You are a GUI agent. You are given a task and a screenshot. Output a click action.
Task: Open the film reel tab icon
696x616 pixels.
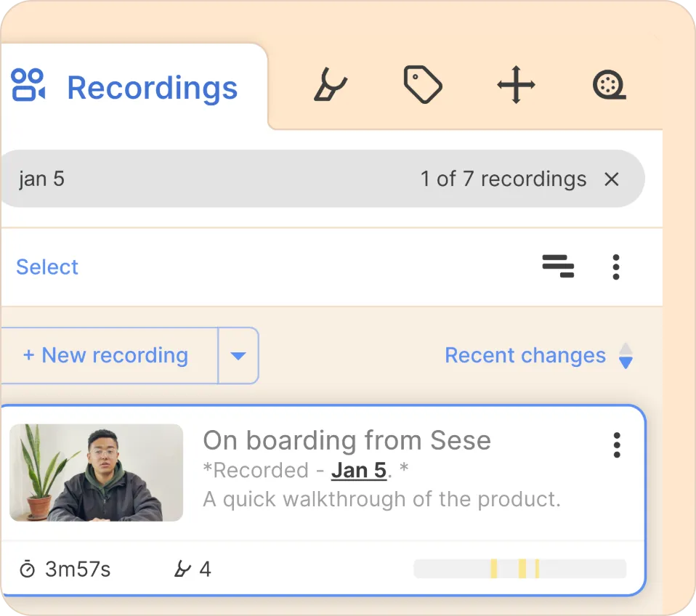(609, 85)
